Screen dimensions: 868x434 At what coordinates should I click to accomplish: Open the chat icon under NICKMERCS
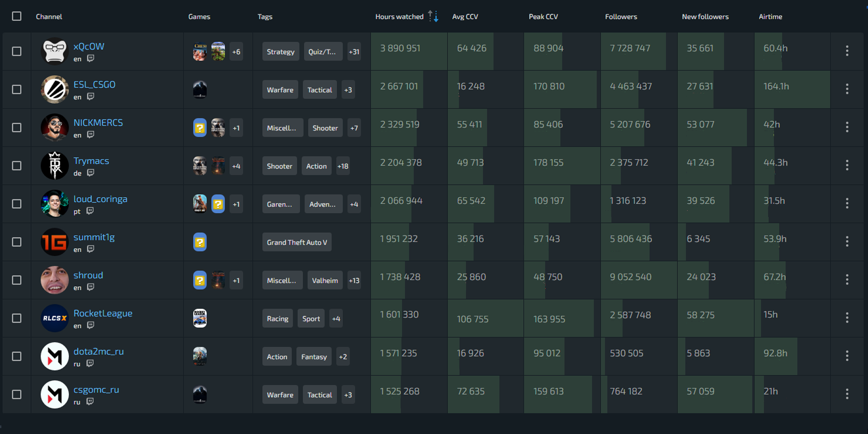click(x=90, y=134)
